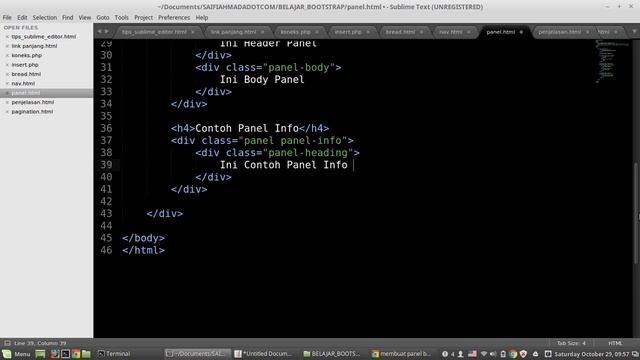640x360 pixels.
Task: Go to previous tab with left arrow
Action: [x=99, y=31]
